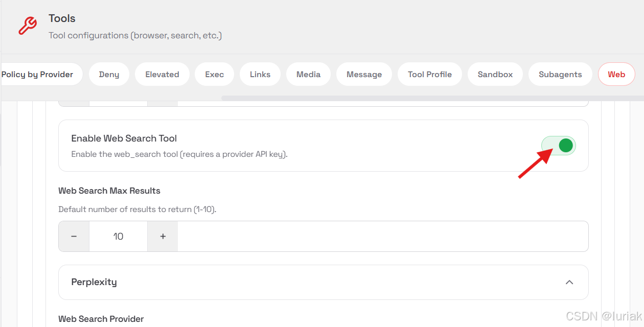
Task: Open the Message tab
Action: tap(364, 75)
